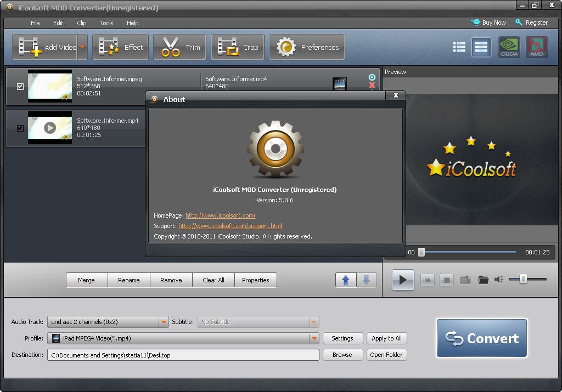562x392 pixels.
Task: Expand the Profile format dropdown
Action: pos(313,338)
